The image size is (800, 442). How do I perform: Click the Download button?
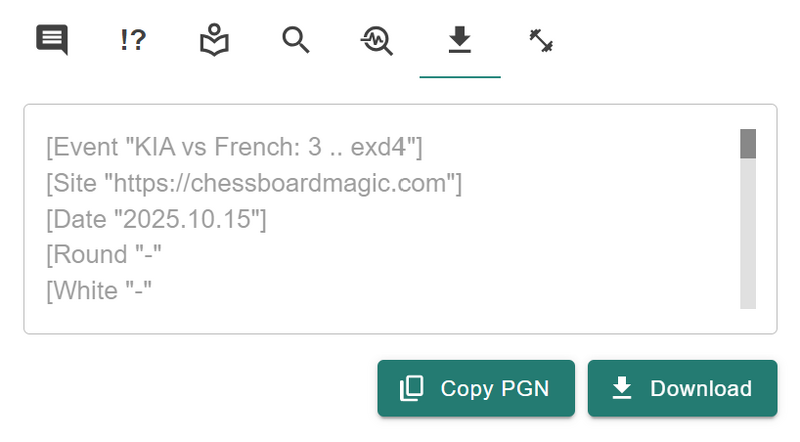coord(683,388)
